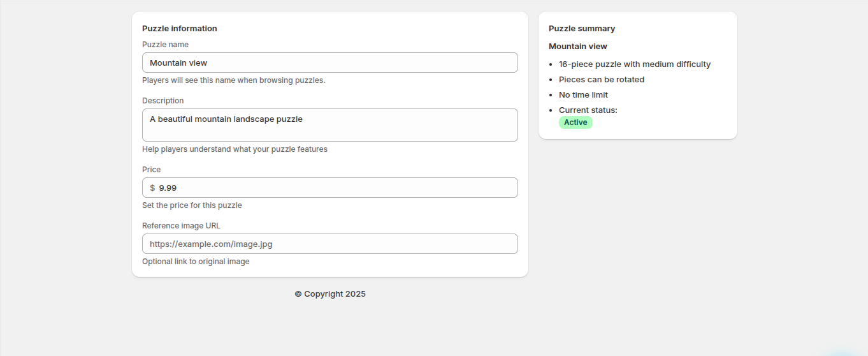The width and height of the screenshot is (868, 356).
Task: Click the Price label
Action: (x=152, y=170)
